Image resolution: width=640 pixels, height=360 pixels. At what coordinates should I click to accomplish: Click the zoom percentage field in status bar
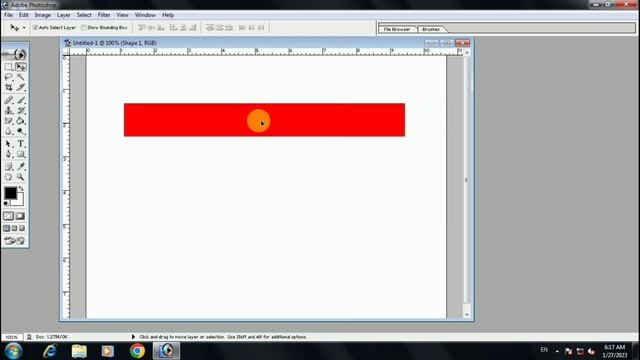(x=12, y=337)
